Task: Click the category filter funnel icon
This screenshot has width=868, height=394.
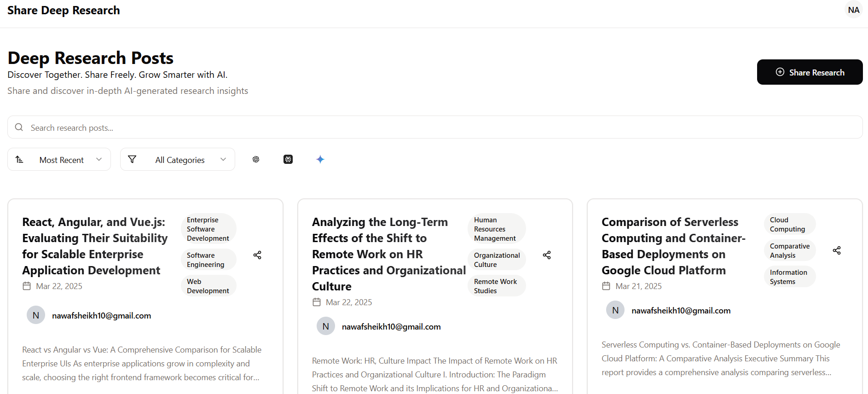Action: [x=132, y=159]
